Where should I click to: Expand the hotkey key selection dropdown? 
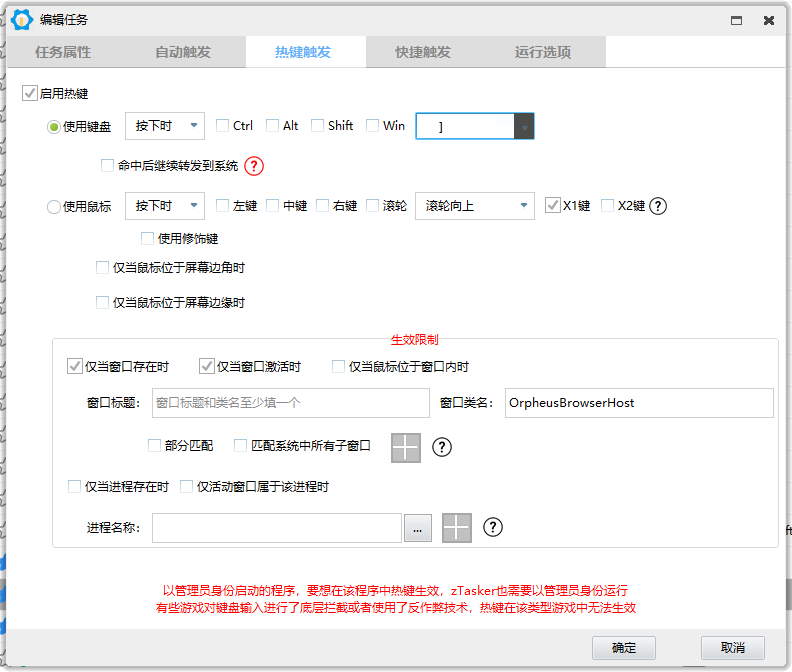coord(524,126)
